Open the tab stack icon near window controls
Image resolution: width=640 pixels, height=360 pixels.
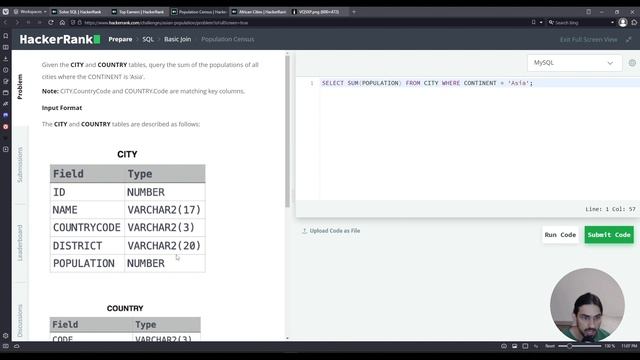tap(589, 12)
